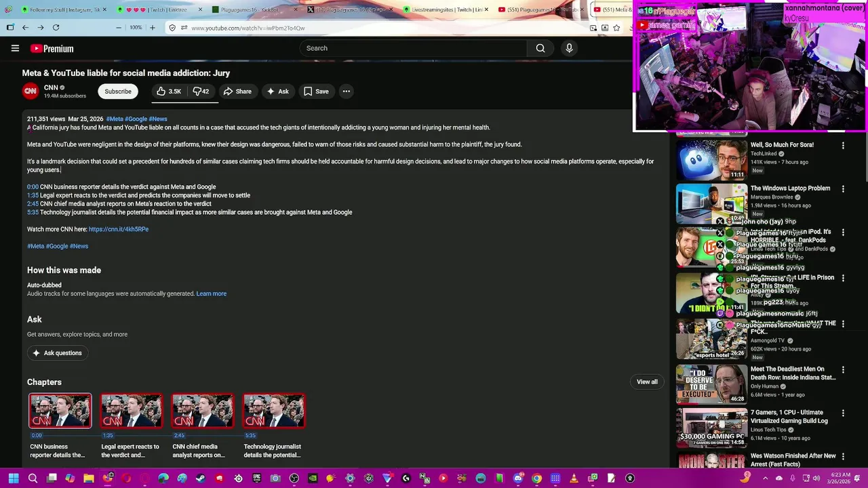Launch Steam from the taskbar
The height and width of the screenshot is (488, 868).
click(x=200, y=479)
